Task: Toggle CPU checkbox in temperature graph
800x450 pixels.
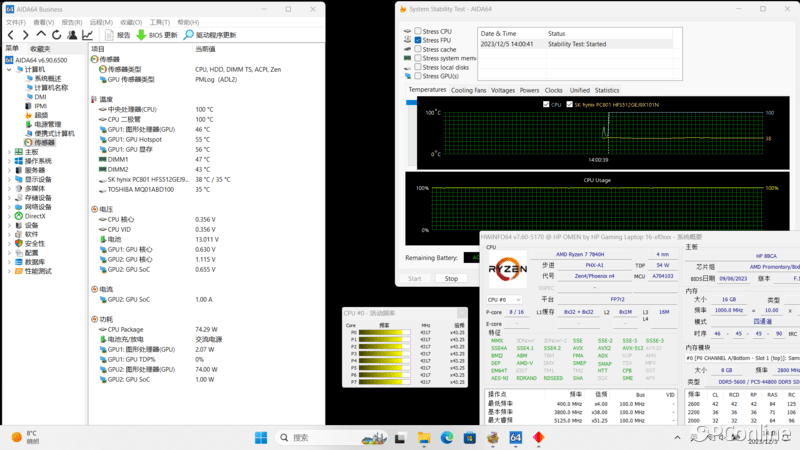Action: [x=546, y=105]
